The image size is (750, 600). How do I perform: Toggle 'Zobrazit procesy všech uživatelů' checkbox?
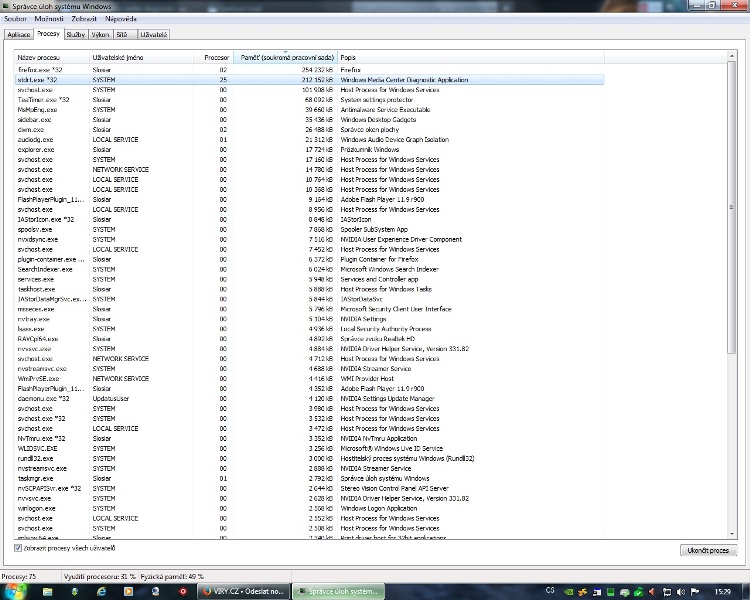point(18,548)
